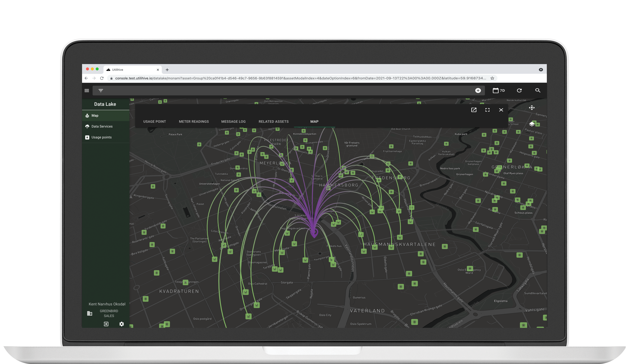Open Data Services in sidebar

point(105,126)
